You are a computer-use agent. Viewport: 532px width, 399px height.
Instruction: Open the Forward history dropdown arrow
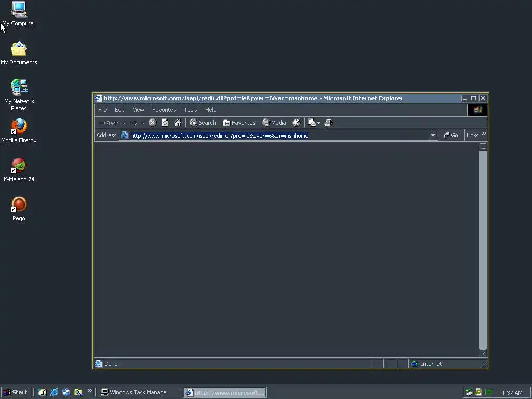click(143, 123)
